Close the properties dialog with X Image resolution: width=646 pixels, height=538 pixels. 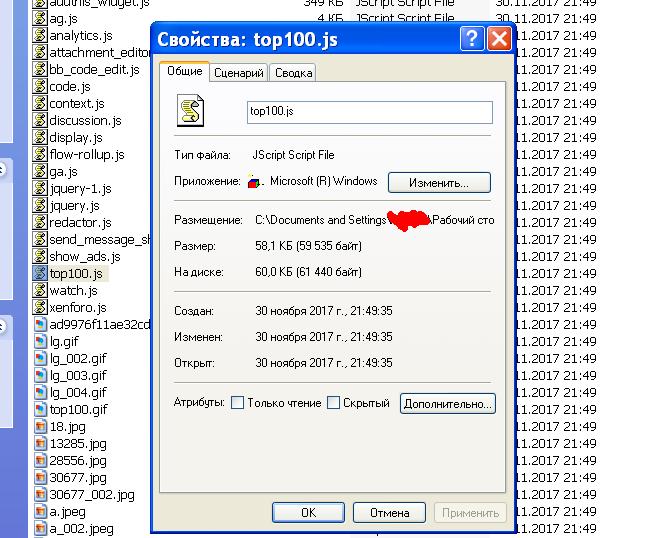coord(499,39)
